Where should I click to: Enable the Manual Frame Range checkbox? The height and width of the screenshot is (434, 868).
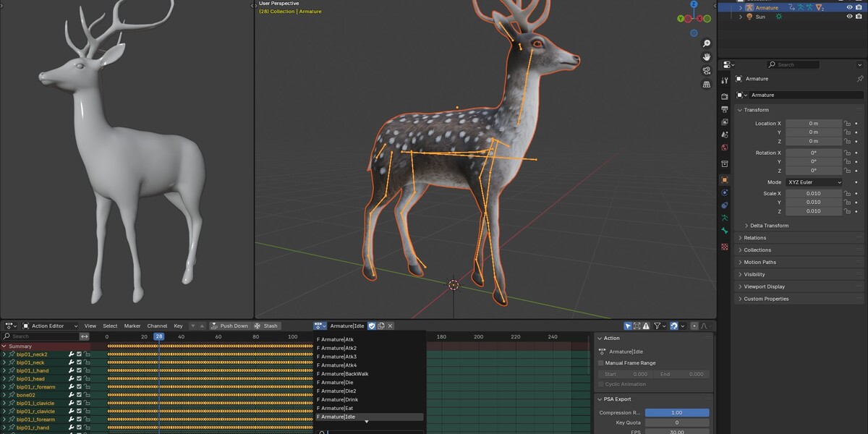601,363
